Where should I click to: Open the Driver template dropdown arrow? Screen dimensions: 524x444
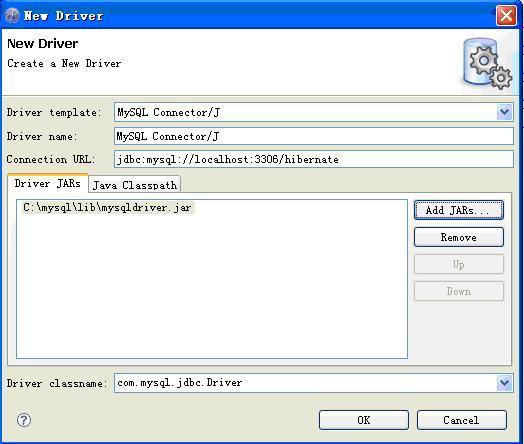coord(504,112)
